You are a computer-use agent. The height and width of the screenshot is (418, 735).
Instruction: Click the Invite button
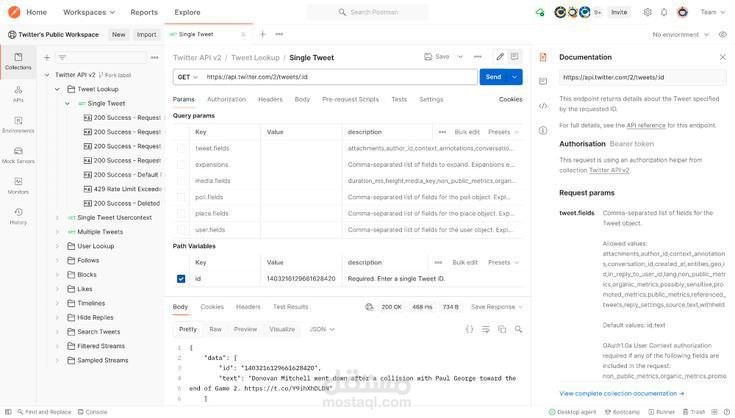(x=619, y=12)
